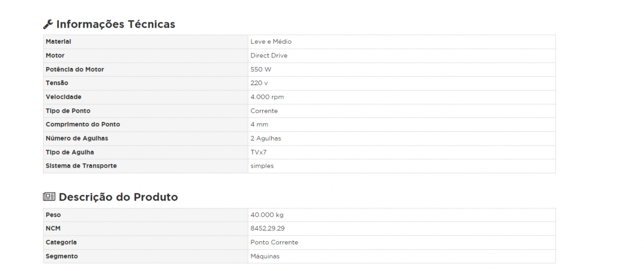The width and height of the screenshot is (644, 271).
Task: Click the 220 v tensão value
Action: point(259,83)
